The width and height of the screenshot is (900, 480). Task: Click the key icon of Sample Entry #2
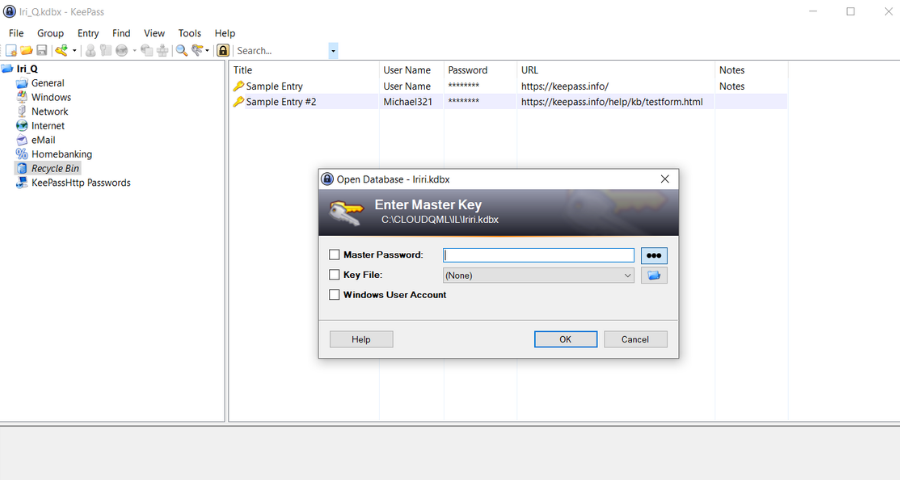[238, 102]
